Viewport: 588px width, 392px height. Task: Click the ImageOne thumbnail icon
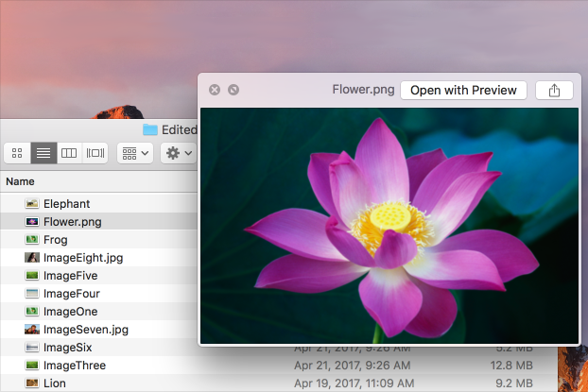pyautogui.click(x=32, y=311)
